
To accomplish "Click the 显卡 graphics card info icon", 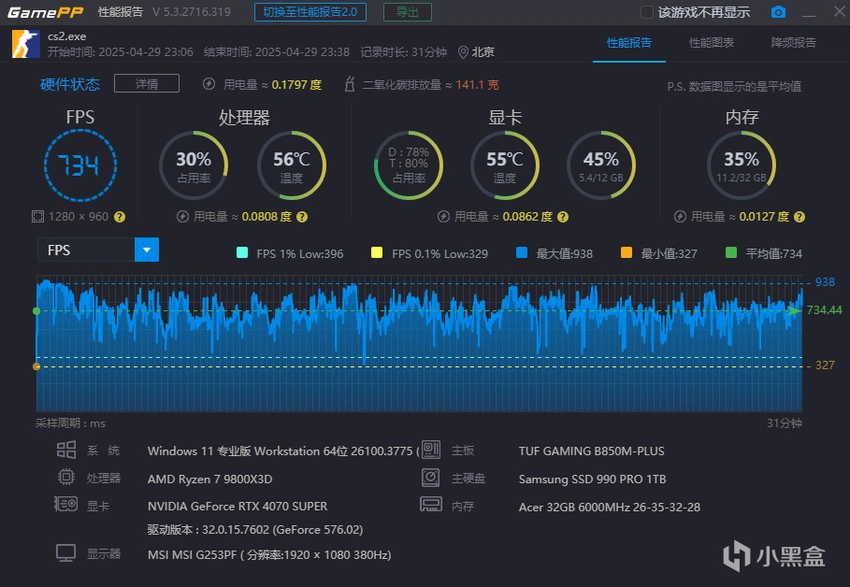I will (65, 506).
